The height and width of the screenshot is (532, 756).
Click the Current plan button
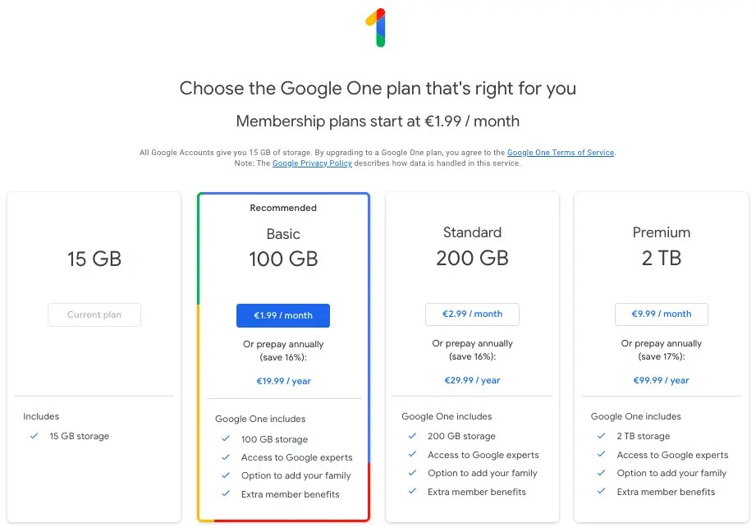pos(94,314)
